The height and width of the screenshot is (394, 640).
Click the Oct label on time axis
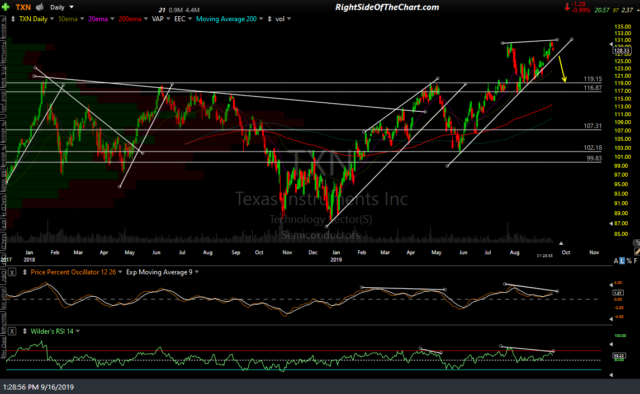(x=566, y=252)
